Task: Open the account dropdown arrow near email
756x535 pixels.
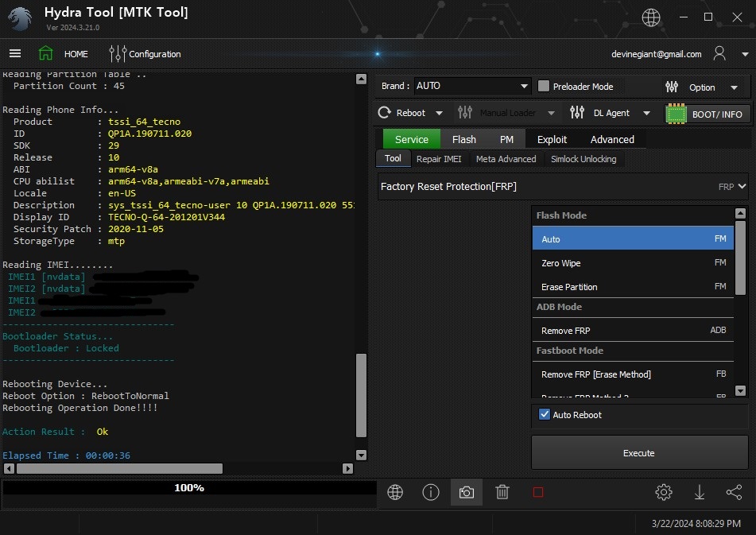Action: 745,55
